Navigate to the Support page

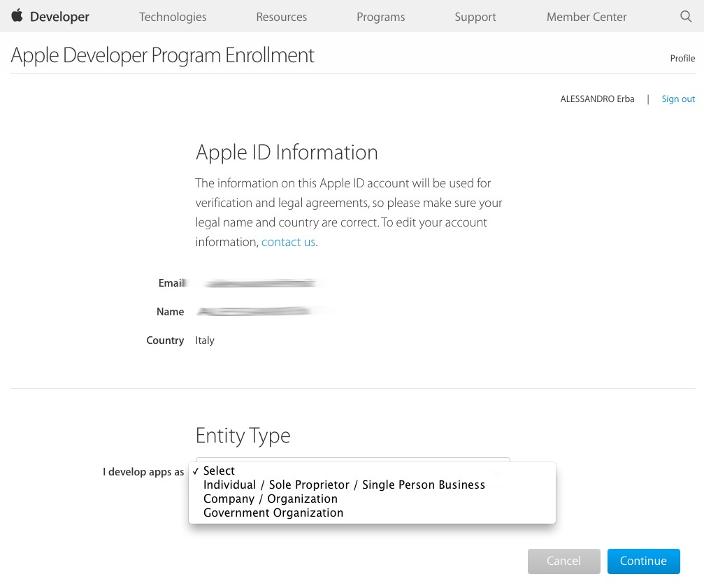pos(475,17)
